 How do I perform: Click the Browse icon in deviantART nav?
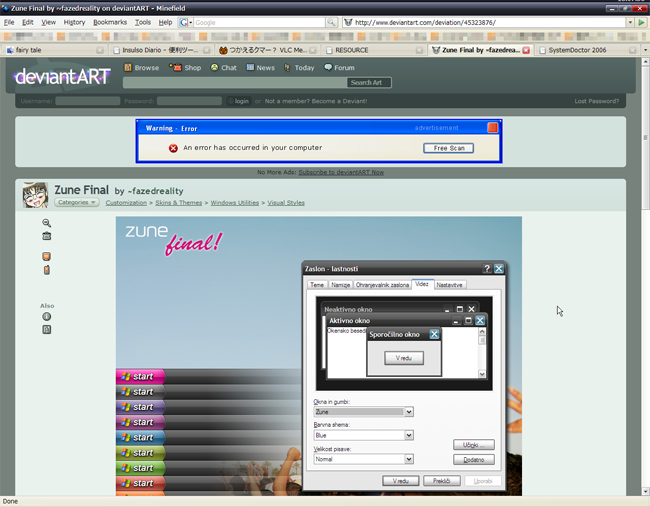coord(128,67)
